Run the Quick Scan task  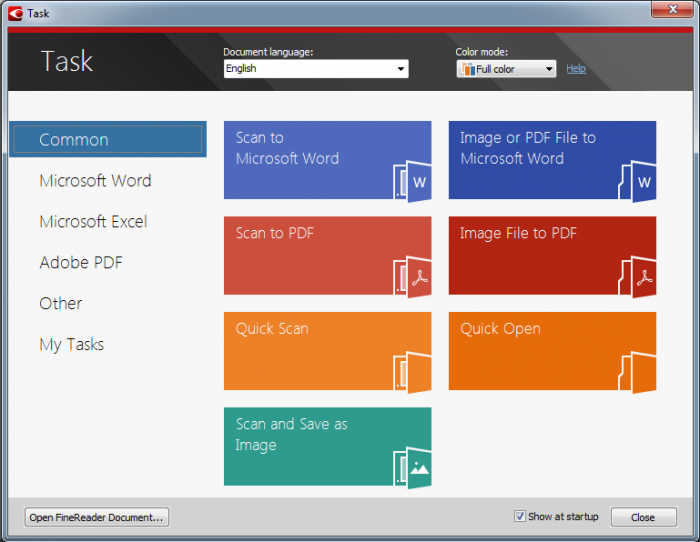coord(328,351)
